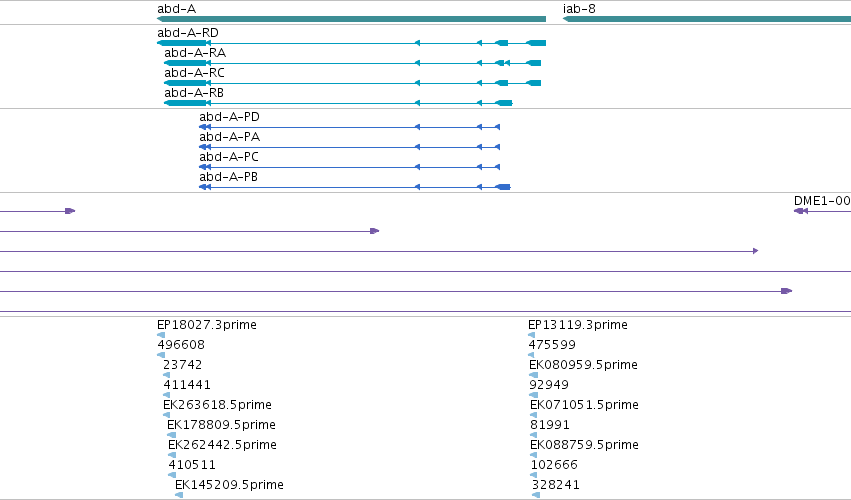Click the abd-A-RD transcript glyph

click(x=351, y=43)
